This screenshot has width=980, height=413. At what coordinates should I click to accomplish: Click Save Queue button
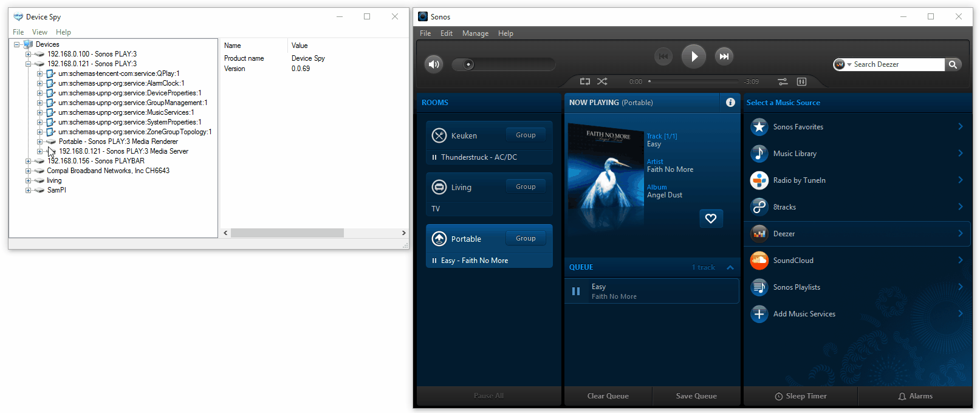696,396
